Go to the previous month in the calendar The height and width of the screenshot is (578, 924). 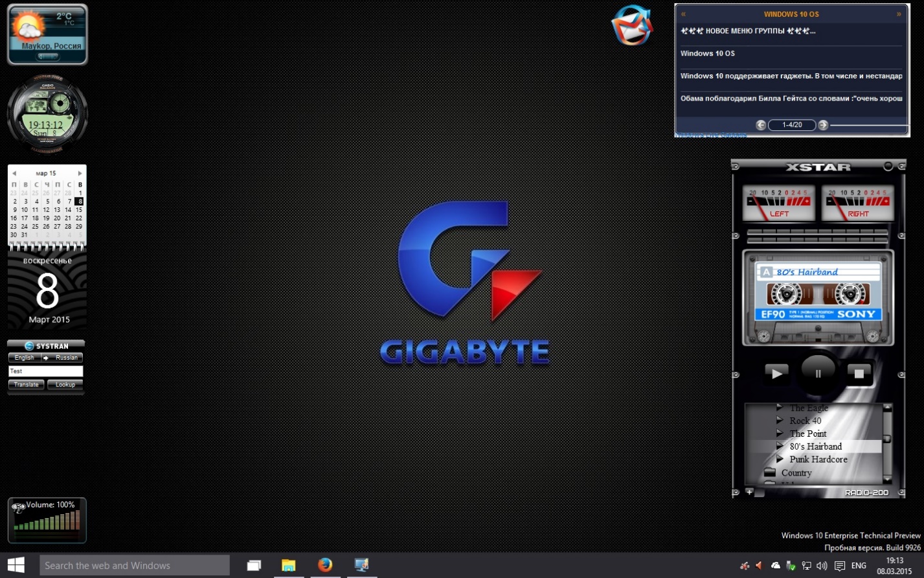coord(14,173)
